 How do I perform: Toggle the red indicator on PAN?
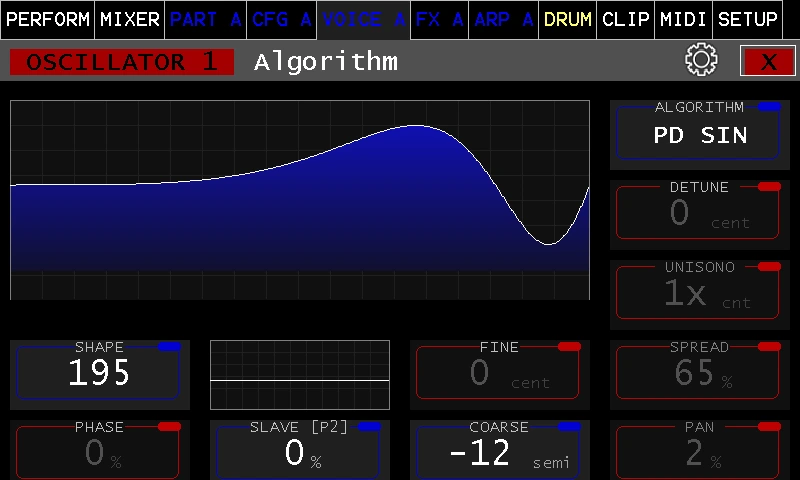[x=769, y=427]
